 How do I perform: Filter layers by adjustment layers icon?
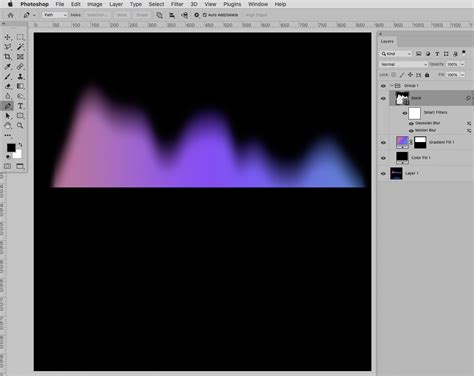428,54
